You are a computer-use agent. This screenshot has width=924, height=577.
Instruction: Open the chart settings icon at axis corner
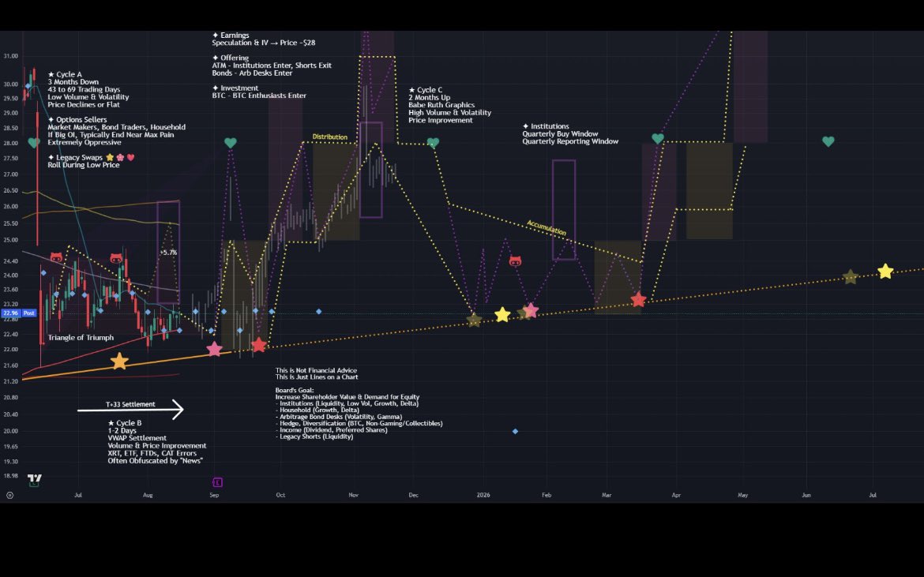click(10, 495)
